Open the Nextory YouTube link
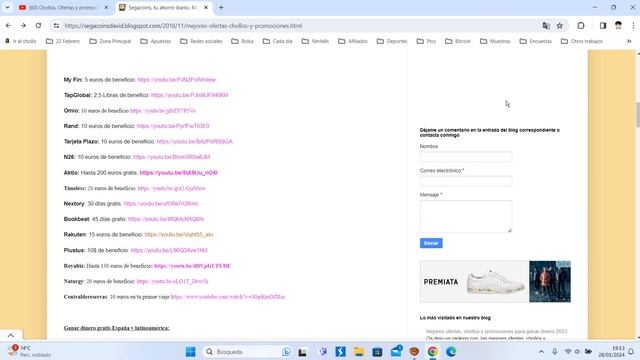This screenshot has height=360, width=640. (x=161, y=204)
